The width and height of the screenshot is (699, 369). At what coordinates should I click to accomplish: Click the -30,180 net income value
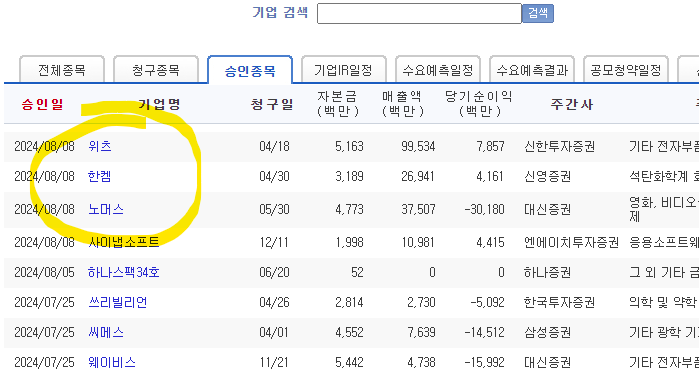tap(485, 209)
